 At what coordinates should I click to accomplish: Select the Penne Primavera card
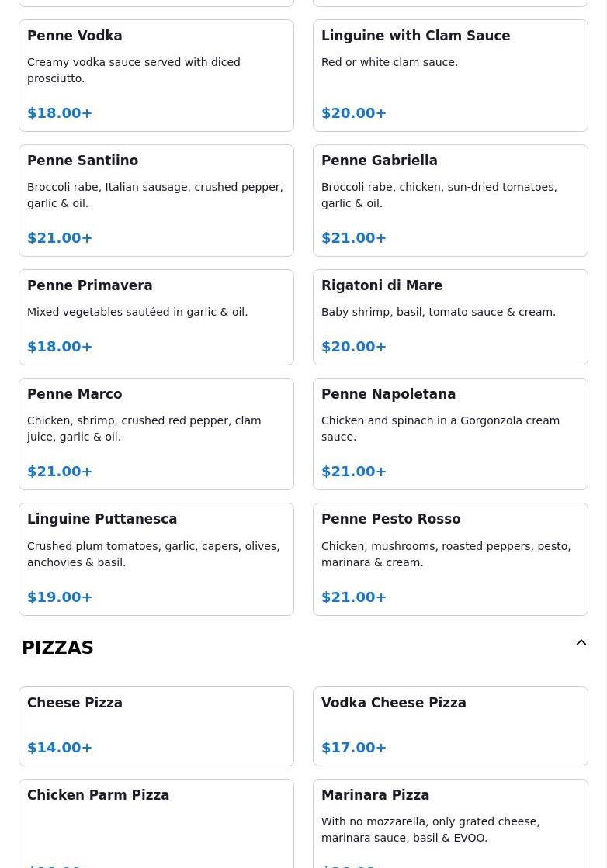[x=156, y=316]
